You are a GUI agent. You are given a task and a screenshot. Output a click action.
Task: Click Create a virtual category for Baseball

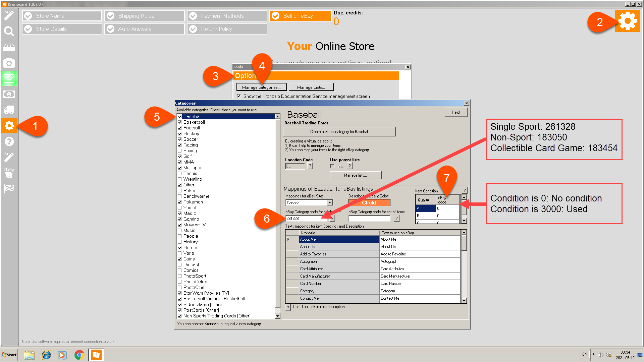click(x=339, y=132)
